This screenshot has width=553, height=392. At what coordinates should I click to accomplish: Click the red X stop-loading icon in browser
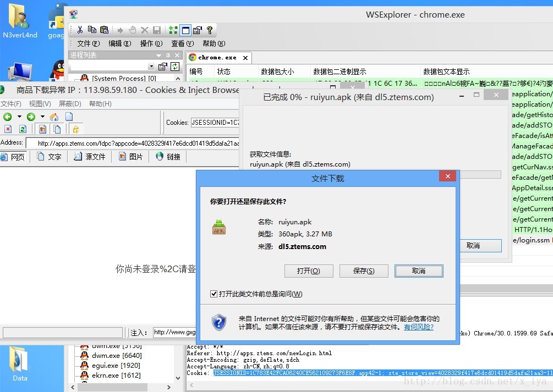pyautogui.click(x=8, y=129)
